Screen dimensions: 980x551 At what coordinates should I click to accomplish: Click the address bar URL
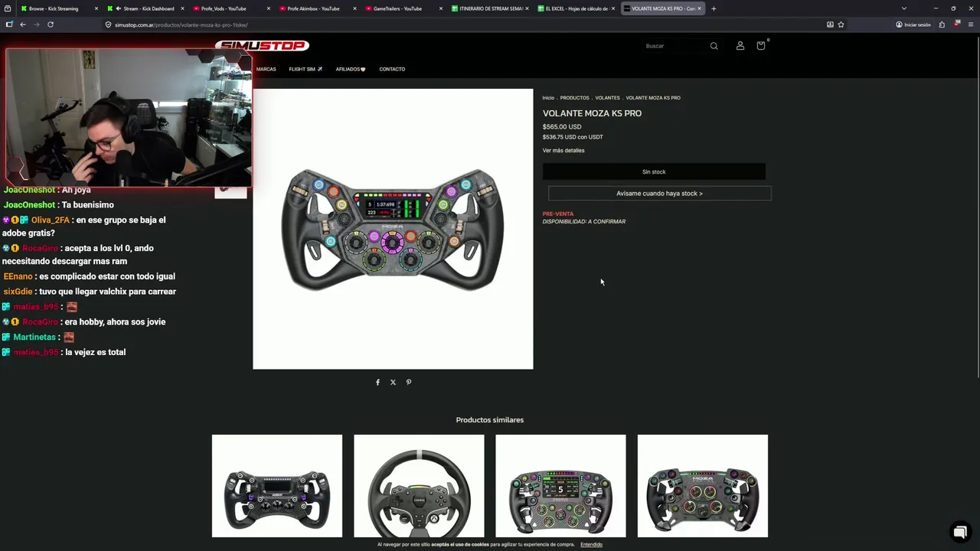[x=181, y=24]
